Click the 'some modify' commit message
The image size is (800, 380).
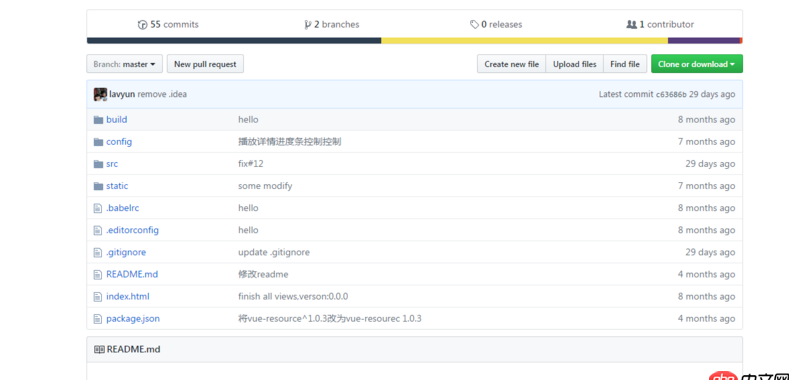tap(265, 186)
